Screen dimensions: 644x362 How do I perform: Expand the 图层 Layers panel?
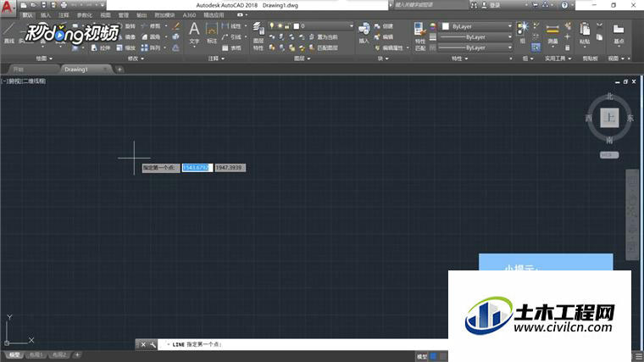[303, 58]
